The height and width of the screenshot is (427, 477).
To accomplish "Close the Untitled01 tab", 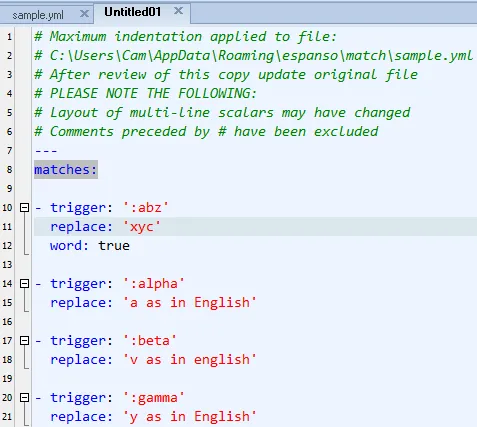I will pyautogui.click(x=178, y=11).
